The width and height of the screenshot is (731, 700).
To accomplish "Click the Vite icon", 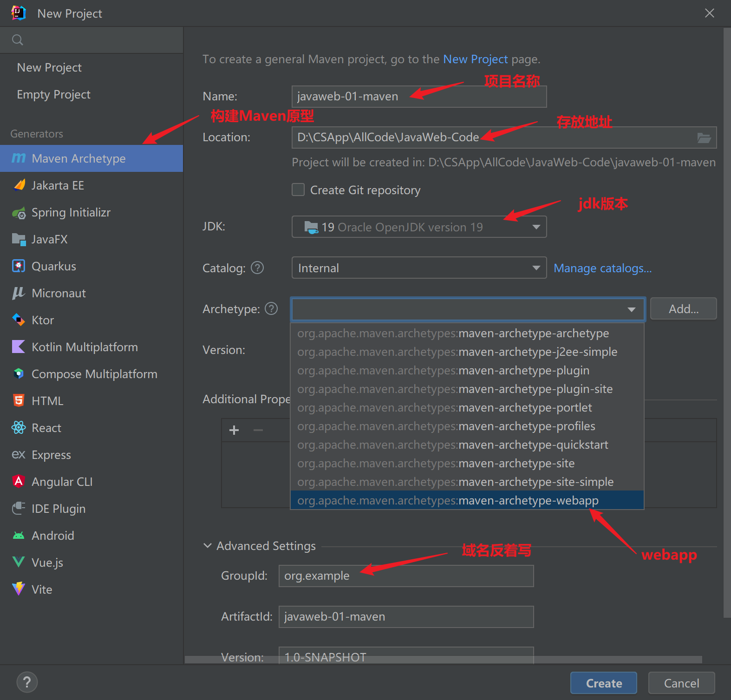I will click(19, 589).
